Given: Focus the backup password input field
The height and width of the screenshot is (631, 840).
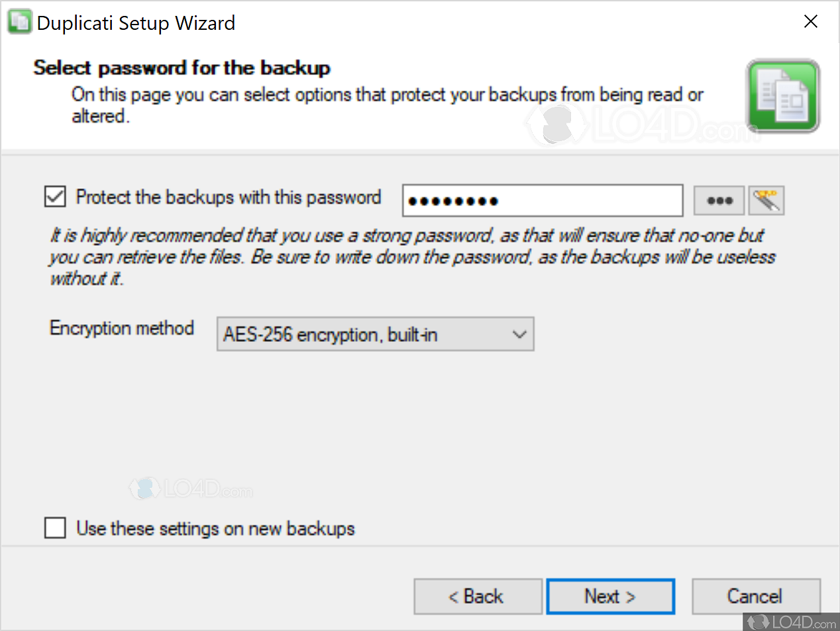Looking at the screenshot, I should [542, 201].
